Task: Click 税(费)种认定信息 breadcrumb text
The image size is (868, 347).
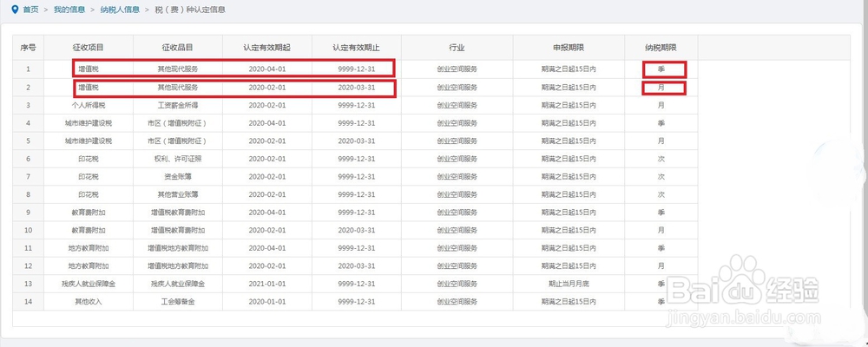Action: point(190,10)
